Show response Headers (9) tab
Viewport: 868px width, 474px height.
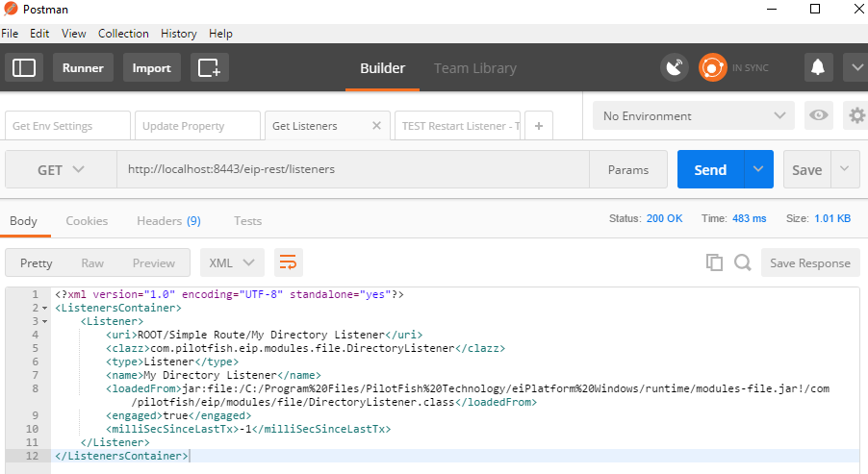coord(168,221)
